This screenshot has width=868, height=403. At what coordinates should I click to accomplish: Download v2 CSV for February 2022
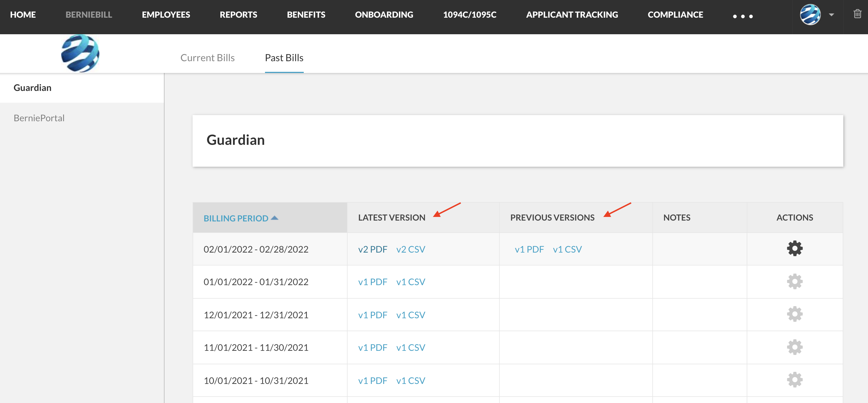pos(410,249)
